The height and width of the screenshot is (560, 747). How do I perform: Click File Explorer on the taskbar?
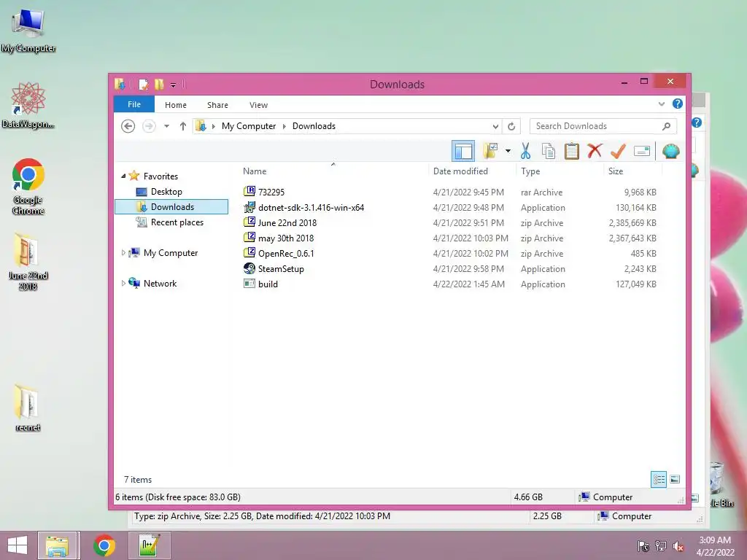point(57,545)
